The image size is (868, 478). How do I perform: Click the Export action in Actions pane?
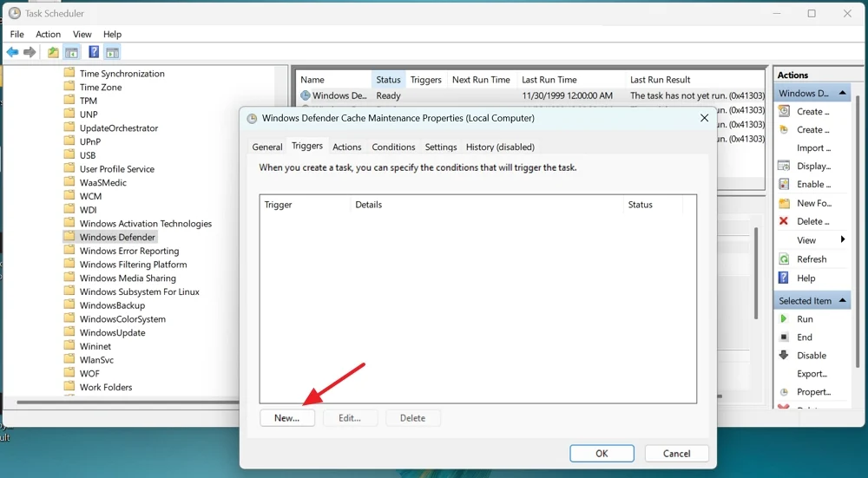812,374
